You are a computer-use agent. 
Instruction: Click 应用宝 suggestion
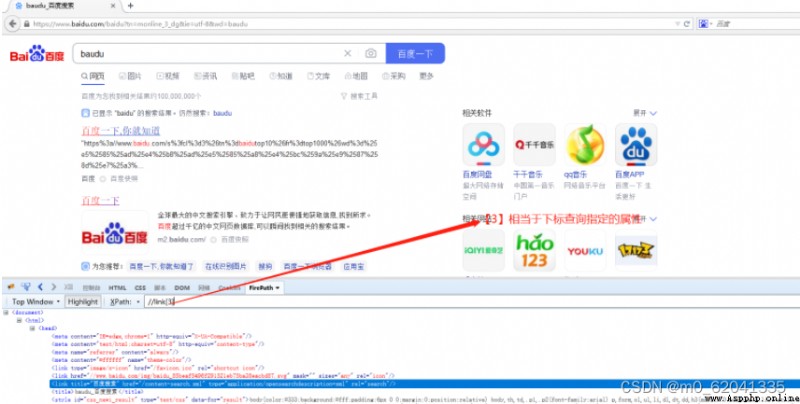tap(352, 266)
